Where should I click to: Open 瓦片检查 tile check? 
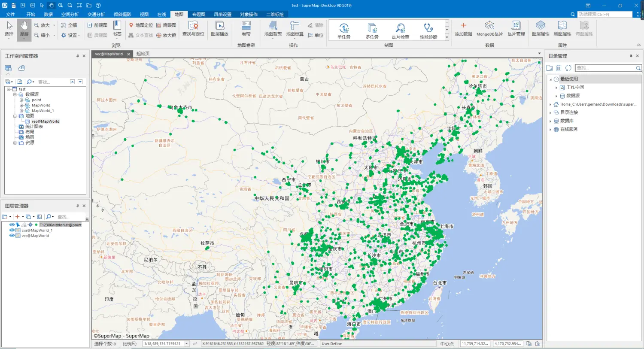400,31
